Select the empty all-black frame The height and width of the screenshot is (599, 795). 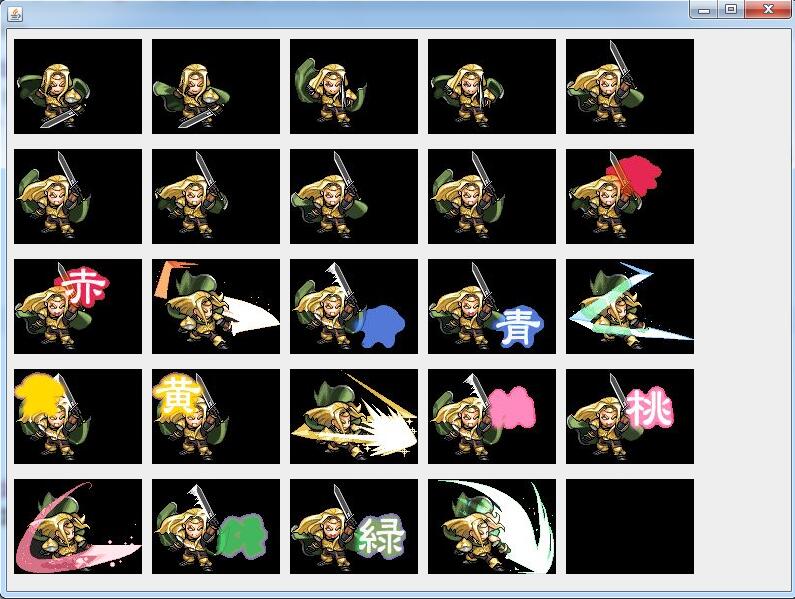point(630,526)
